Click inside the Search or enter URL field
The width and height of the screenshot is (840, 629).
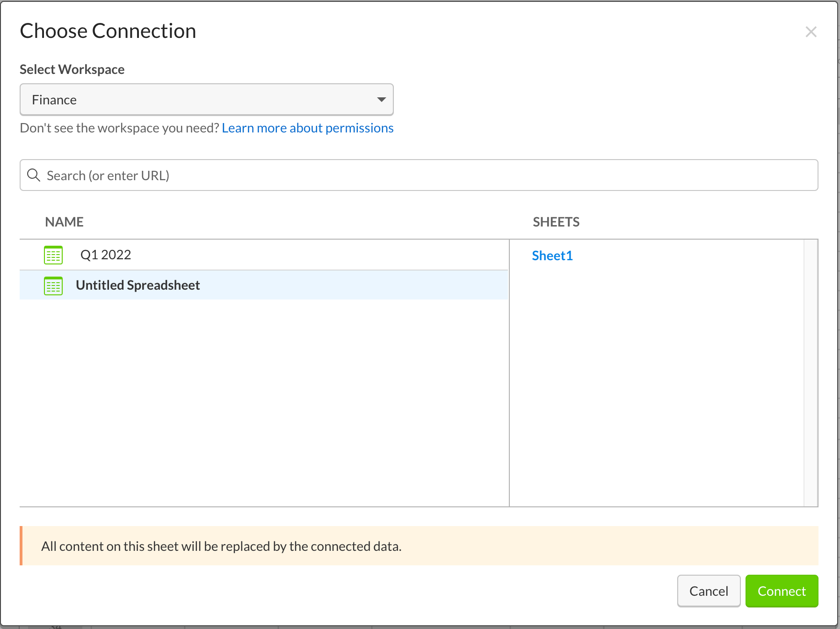click(x=281, y=175)
